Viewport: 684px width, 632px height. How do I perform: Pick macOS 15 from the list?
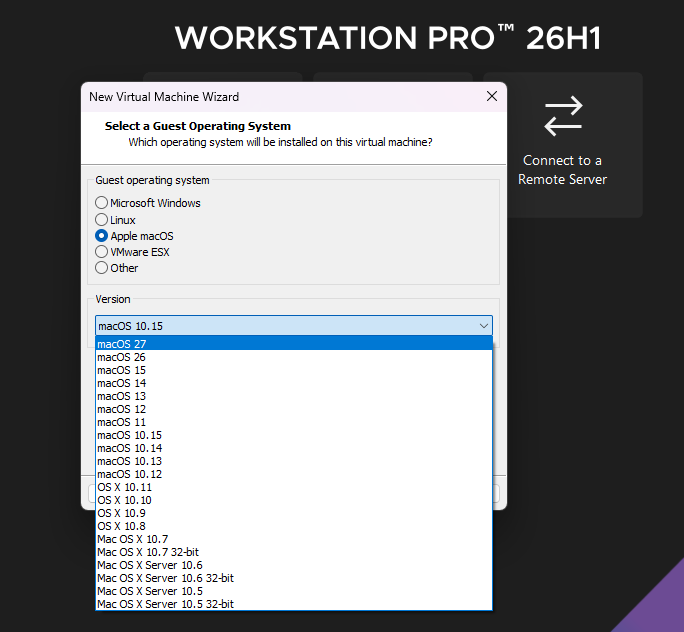294,370
